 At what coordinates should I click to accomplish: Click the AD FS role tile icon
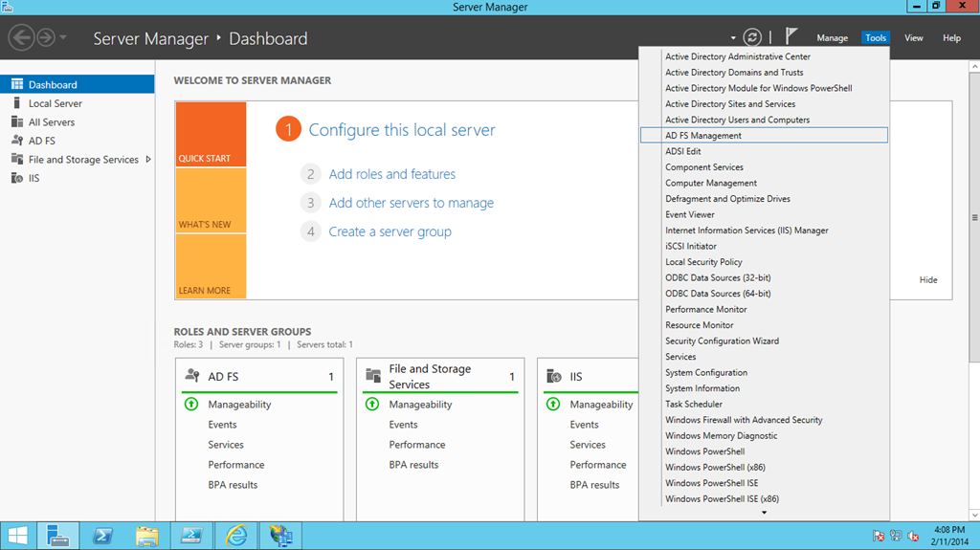coord(192,376)
